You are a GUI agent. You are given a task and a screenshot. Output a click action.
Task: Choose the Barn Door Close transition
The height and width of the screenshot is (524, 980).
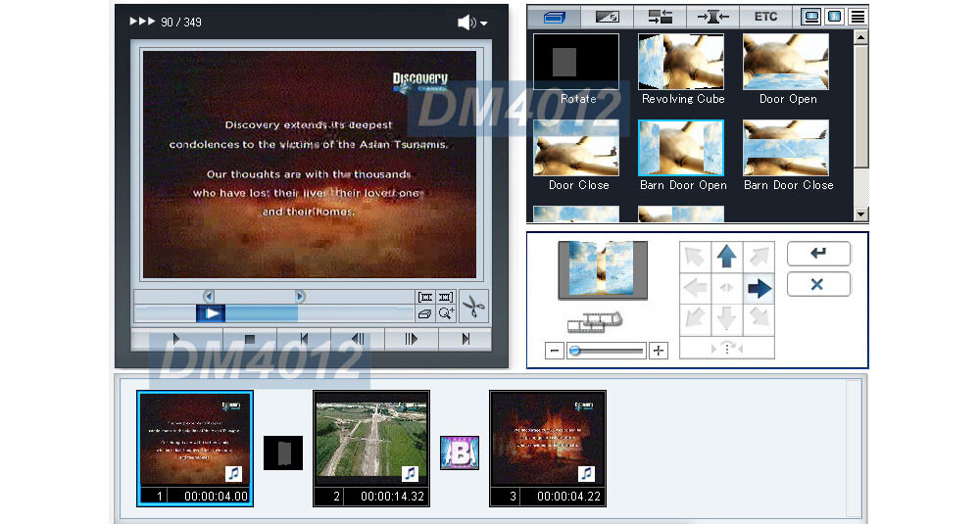[786, 148]
